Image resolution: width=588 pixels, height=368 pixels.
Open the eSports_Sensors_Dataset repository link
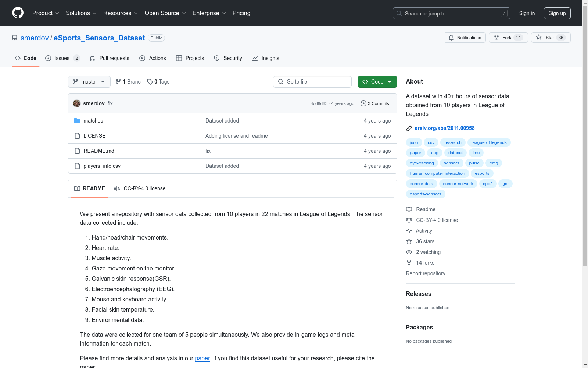99,38
